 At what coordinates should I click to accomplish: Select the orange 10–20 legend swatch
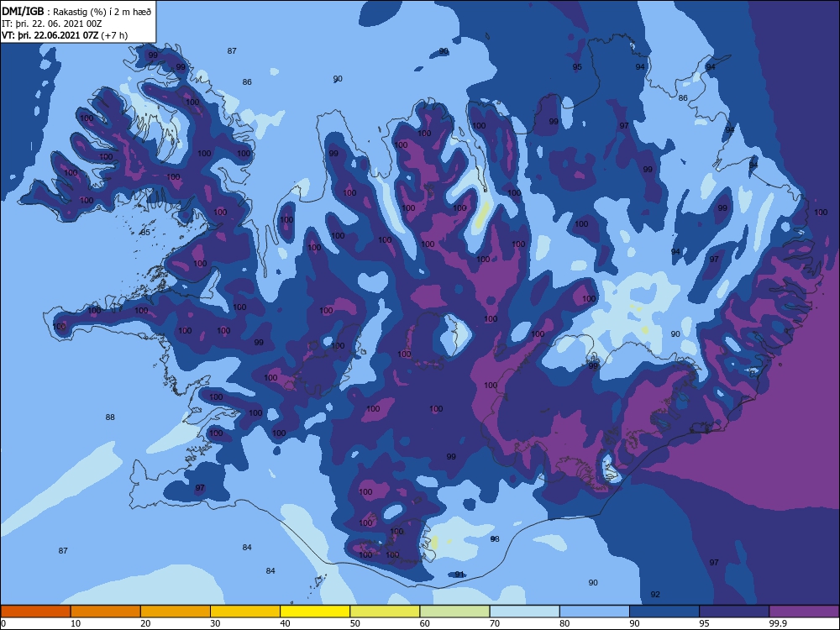click(106, 612)
